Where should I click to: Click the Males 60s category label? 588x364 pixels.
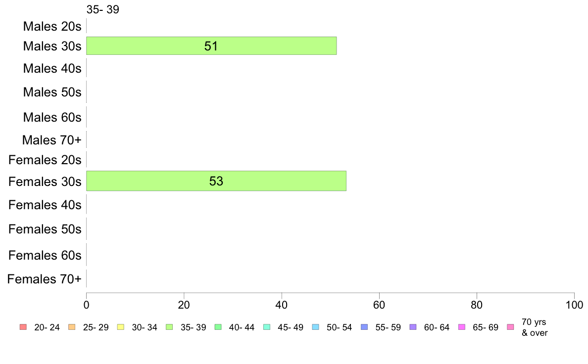[x=52, y=117]
